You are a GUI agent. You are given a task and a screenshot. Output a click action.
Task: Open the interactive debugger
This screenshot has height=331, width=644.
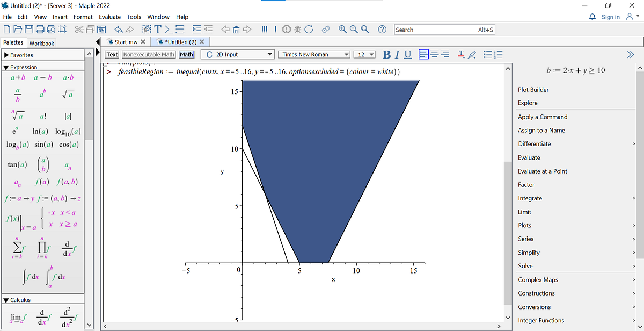pyautogui.click(x=298, y=30)
